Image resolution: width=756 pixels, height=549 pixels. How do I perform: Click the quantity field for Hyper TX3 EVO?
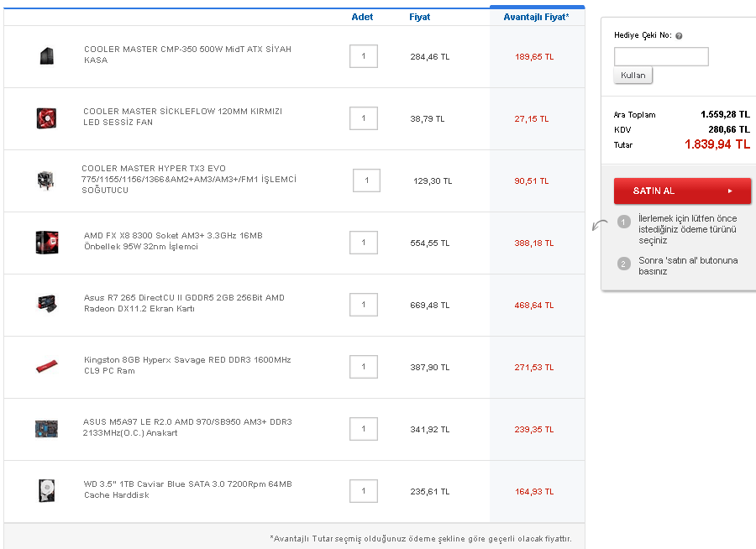coord(366,180)
